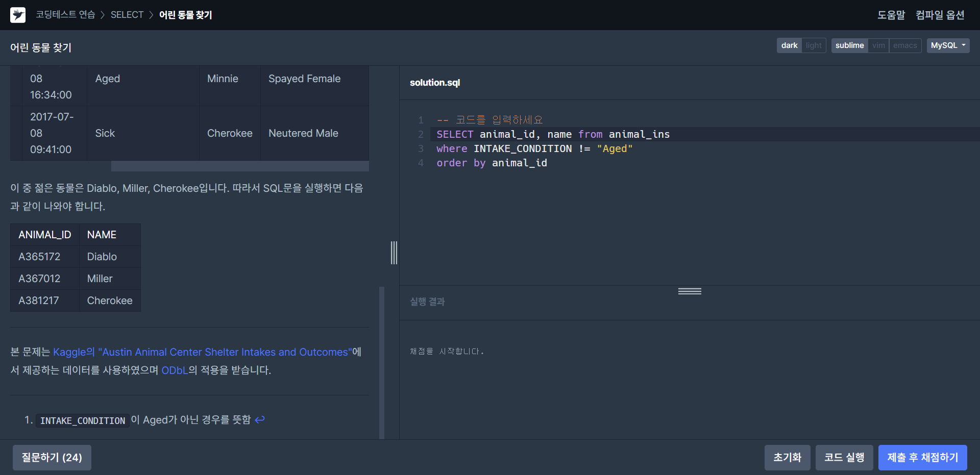The height and width of the screenshot is (475, 980).
Task: Click the Miller name cell
Action: pos(110,279)
